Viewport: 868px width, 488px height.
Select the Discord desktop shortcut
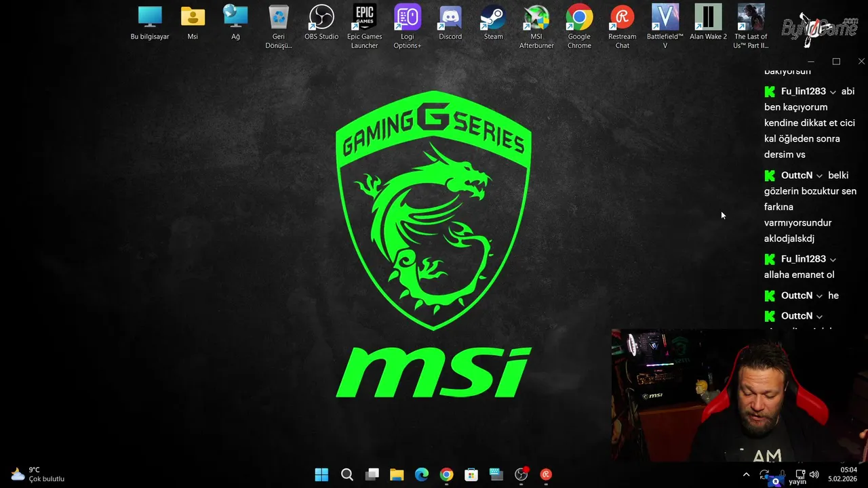[450, 23]
